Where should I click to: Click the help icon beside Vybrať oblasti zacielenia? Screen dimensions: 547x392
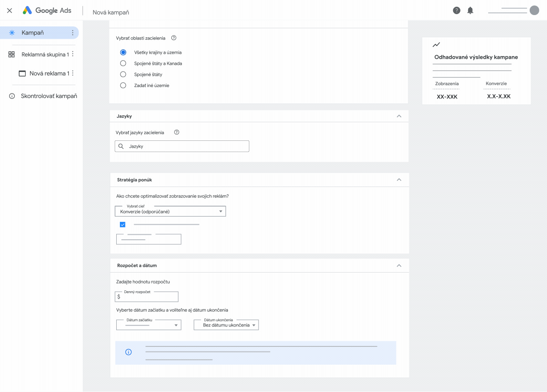coord(174,38)
